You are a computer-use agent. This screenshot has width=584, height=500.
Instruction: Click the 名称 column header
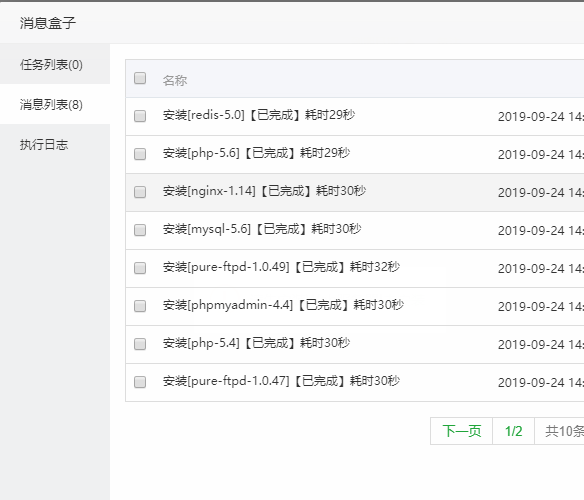click(x=175, y=80)
